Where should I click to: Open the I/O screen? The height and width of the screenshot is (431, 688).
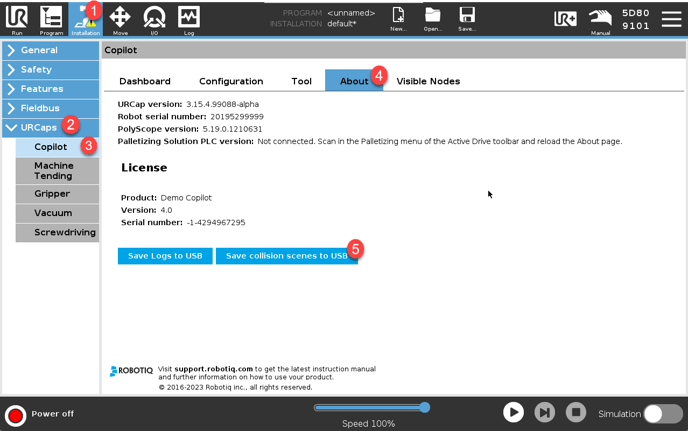pos(154,19)
